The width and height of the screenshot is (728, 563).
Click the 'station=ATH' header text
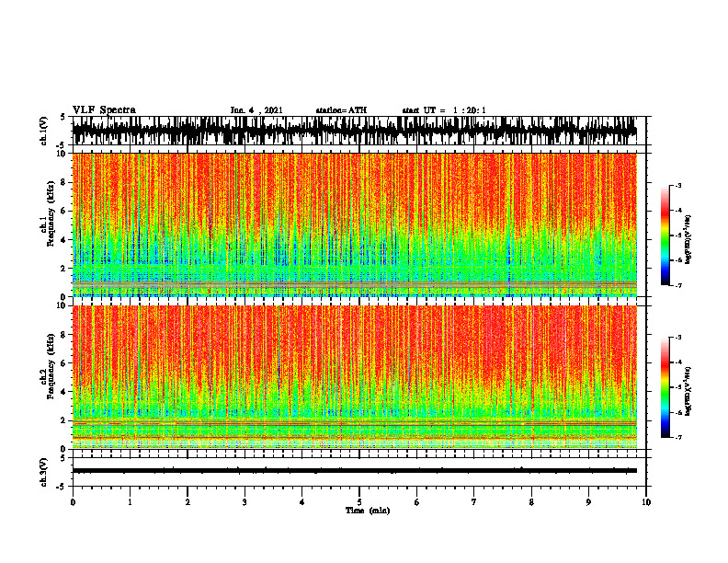(x=341, y=110)
